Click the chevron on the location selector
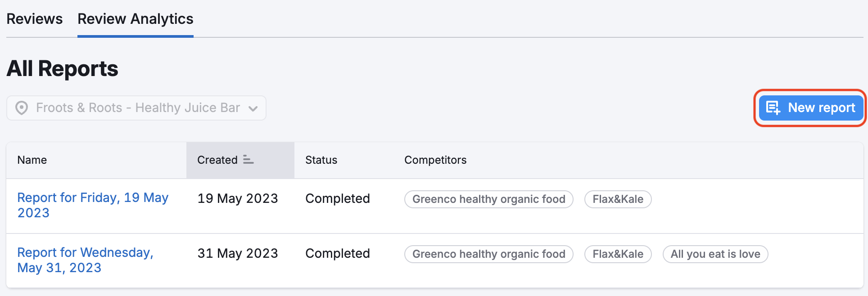 253,108
